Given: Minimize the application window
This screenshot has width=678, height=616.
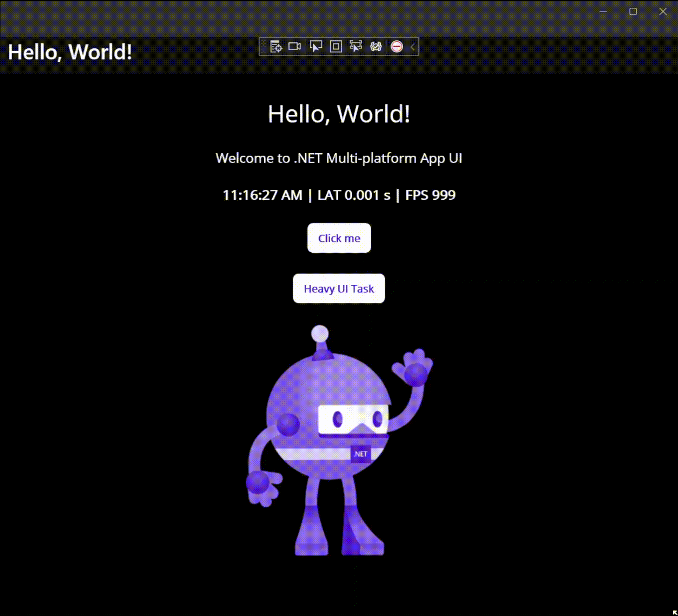Looking at the screenshot, I should click(x=603, y=12).
